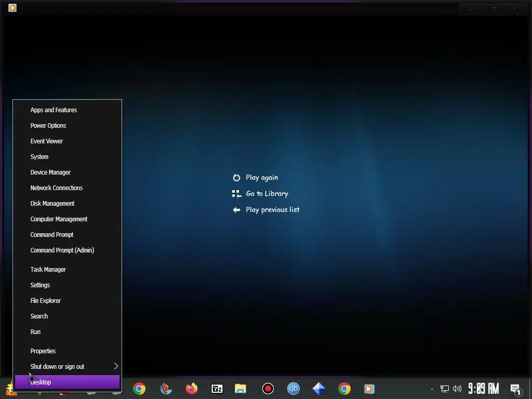Open Network Connections

tap(67, 188)
